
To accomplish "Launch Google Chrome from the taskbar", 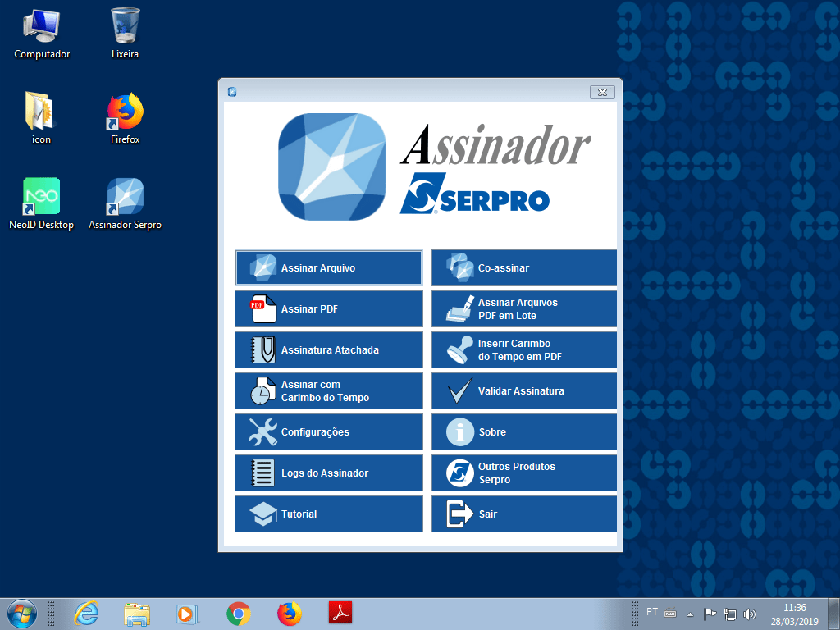I will tap(239, 614).
